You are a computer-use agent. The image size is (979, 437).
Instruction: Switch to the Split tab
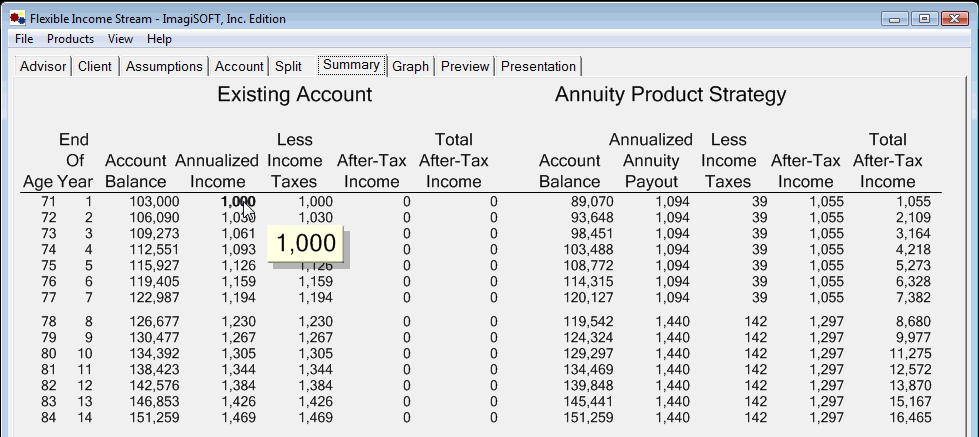[x=288, y=66]
